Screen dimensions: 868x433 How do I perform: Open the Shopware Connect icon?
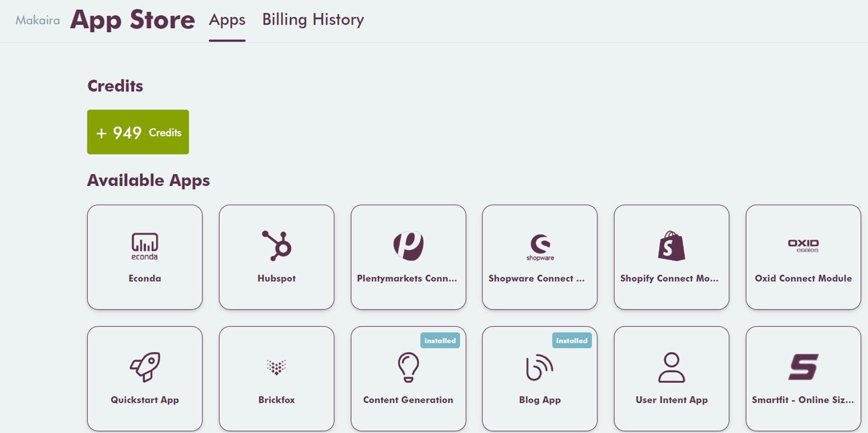[540, 246]
